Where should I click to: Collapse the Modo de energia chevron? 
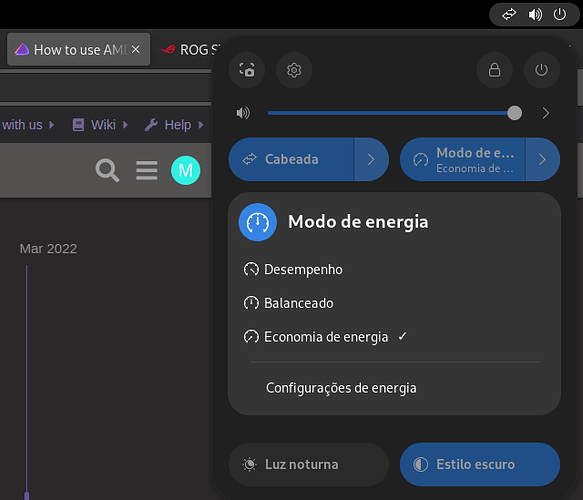coord(542,159)
